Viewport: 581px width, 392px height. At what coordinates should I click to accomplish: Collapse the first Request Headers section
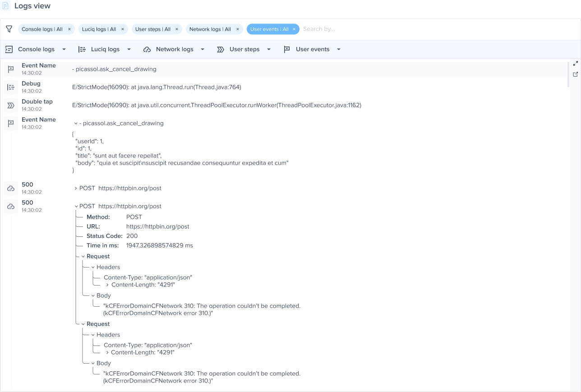93,267
